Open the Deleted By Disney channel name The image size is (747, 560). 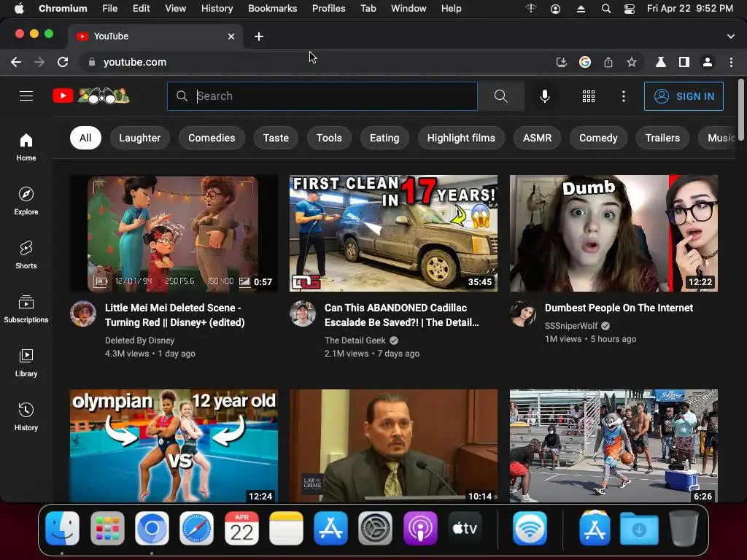click(139, 340)
